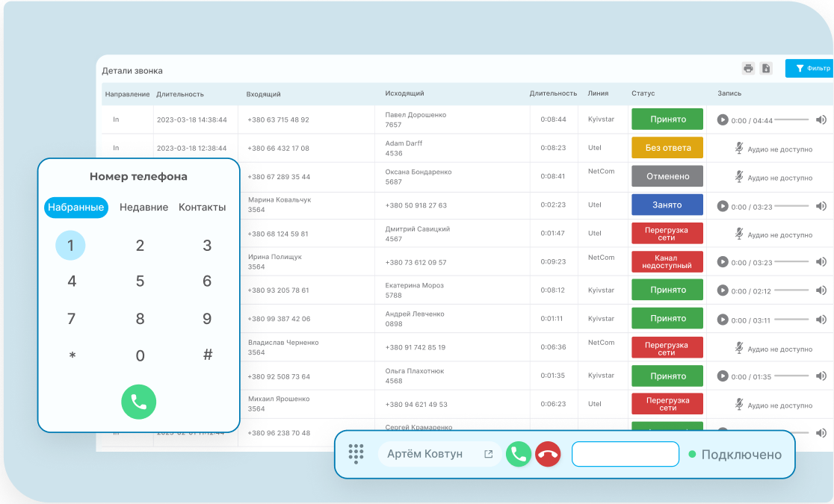Play the 0:00 / 04:44 recording
The image size is (834, 504).
(x=723, y=119)
